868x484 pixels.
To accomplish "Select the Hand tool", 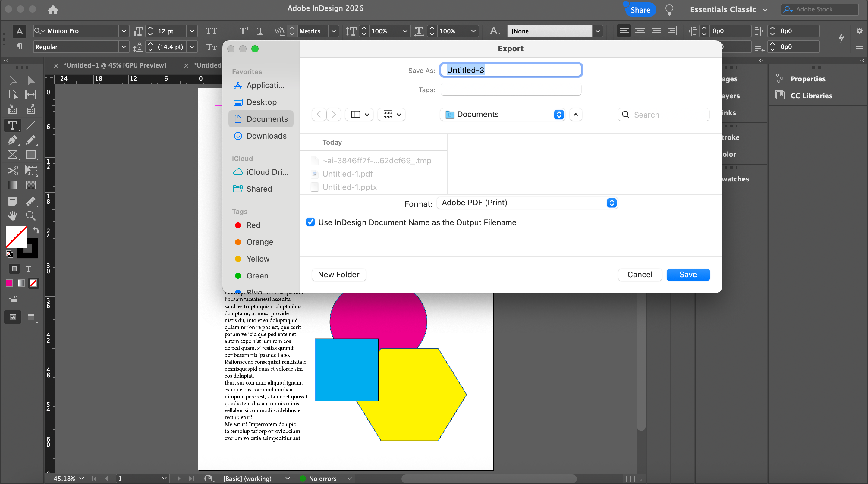I will (x=12, y=215).
